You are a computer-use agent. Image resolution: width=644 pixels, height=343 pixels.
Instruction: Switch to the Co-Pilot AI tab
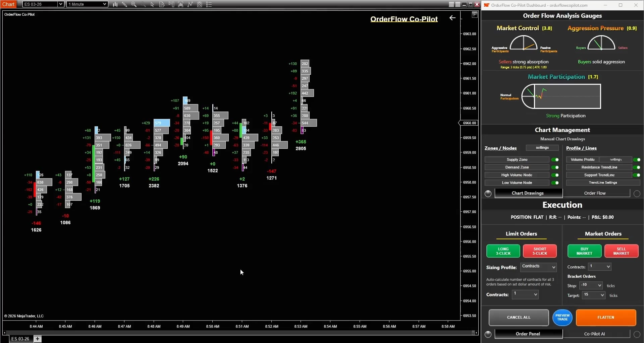(594, 334)
